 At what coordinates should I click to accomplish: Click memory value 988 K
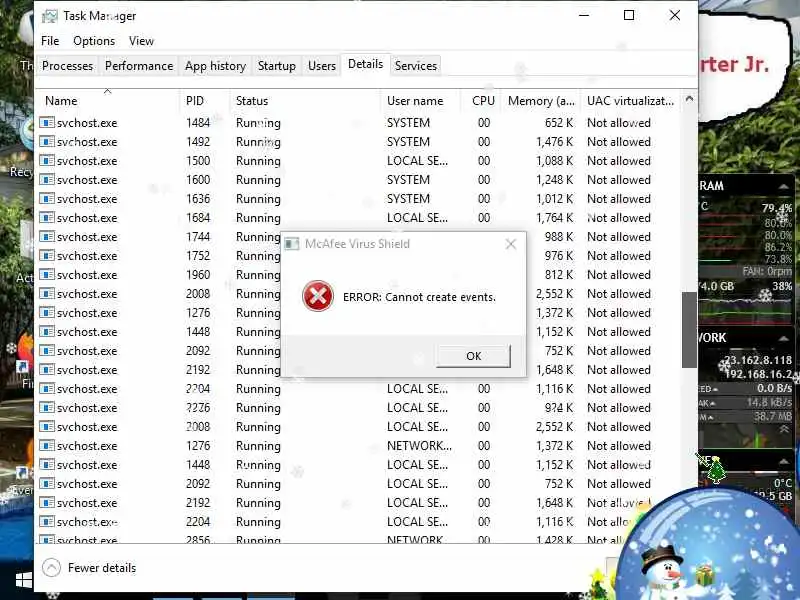tap(559, 237)
